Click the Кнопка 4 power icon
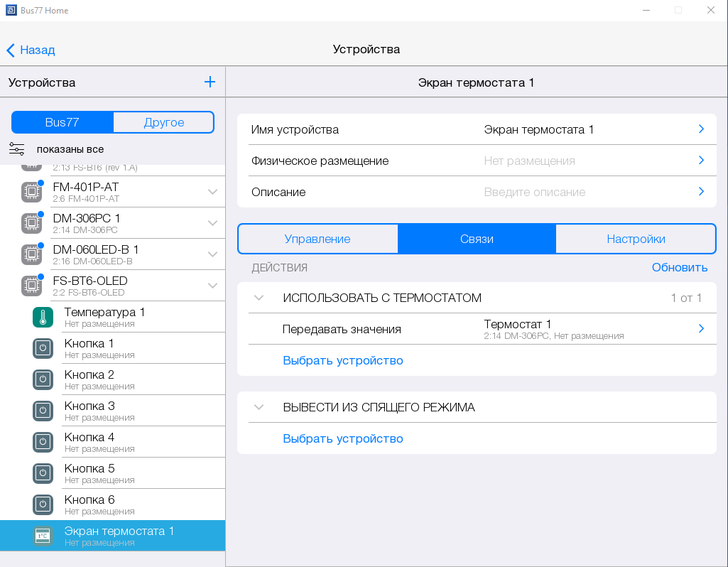 click(43, 443)
